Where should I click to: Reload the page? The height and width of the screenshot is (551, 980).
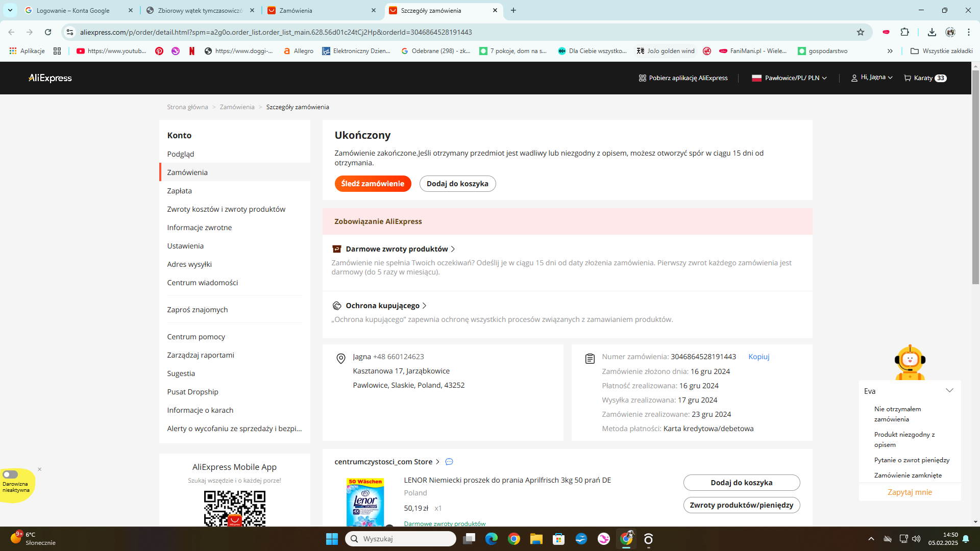coord(48,32)
